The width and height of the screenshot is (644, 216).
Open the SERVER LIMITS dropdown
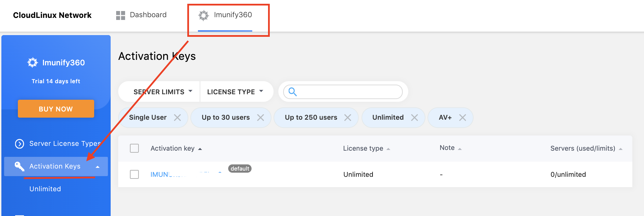pos(163,92)
